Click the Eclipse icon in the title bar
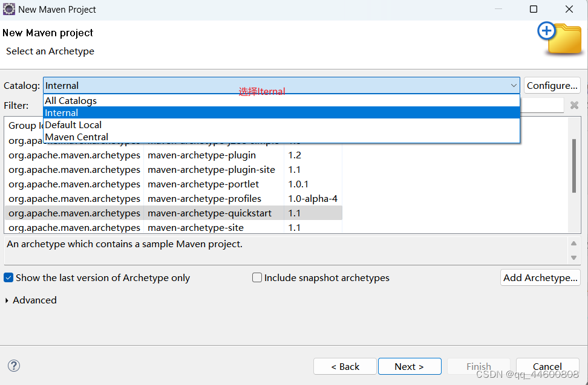588x385 pixels. [8, 9]
